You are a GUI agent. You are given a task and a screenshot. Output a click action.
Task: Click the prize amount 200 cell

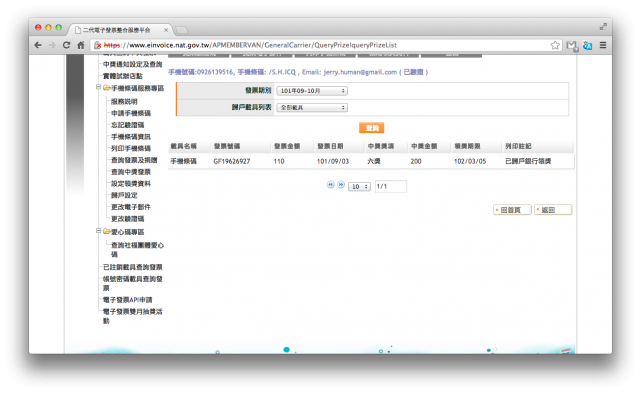click(416, 161)
